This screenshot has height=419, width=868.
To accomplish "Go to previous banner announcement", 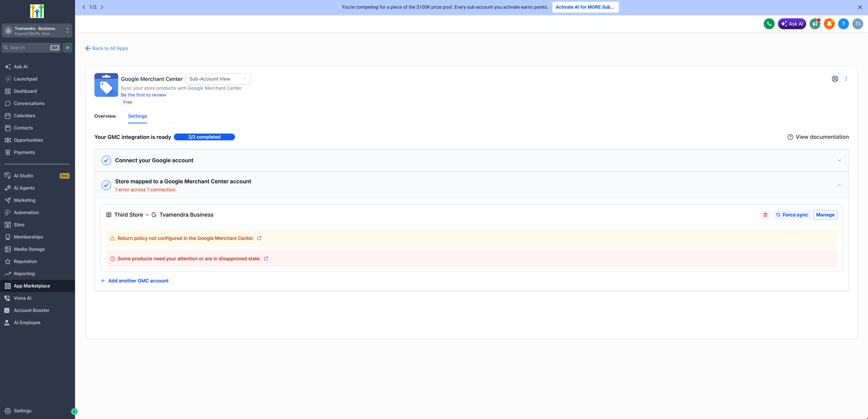I will (84, 7).
